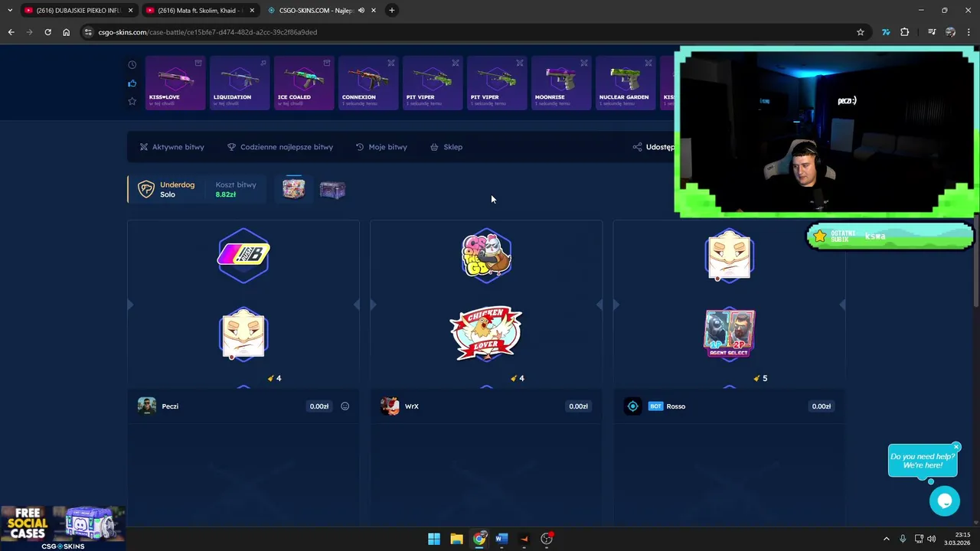Click the Rosso bot avatar icon
The image size is (980, 551).
pos(632,406)
